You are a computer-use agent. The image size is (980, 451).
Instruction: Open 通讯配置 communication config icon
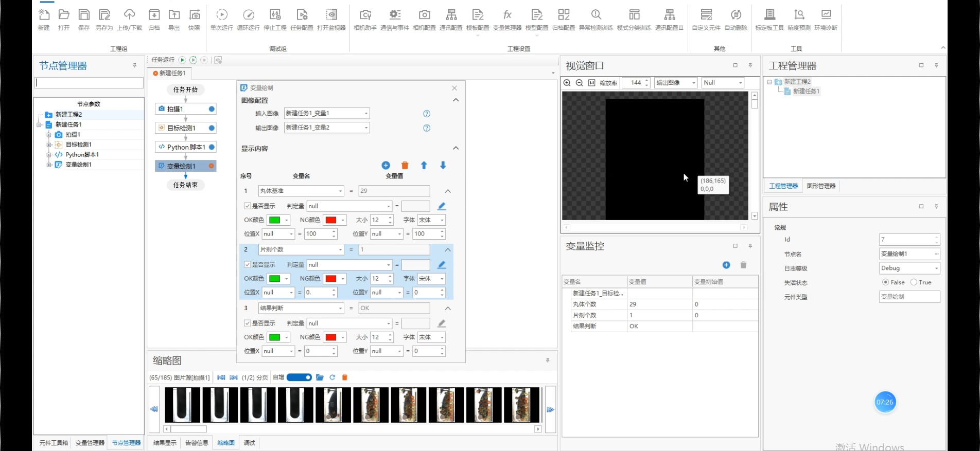click(x=451, y=19)
